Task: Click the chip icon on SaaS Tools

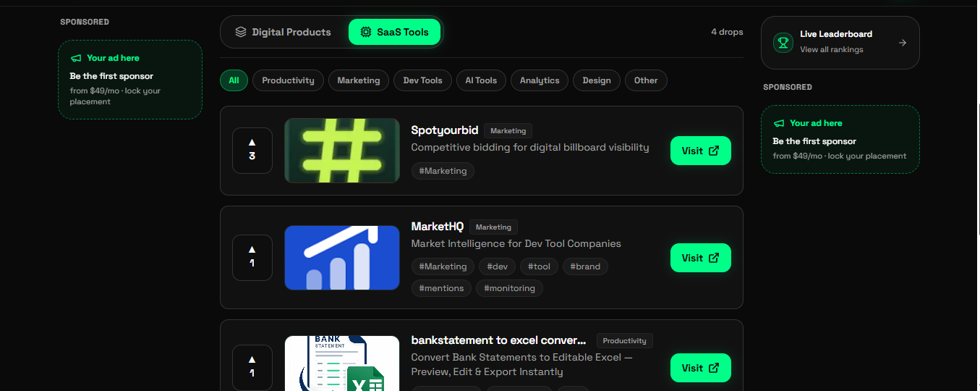Action: pos(366,32)
